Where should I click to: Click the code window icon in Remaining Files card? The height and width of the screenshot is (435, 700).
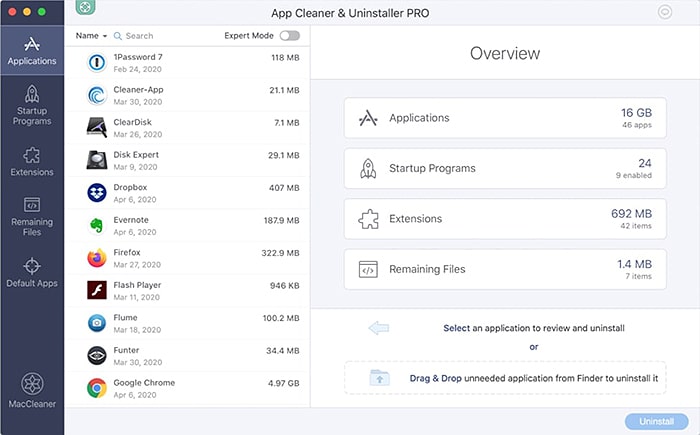pos(368,270)
